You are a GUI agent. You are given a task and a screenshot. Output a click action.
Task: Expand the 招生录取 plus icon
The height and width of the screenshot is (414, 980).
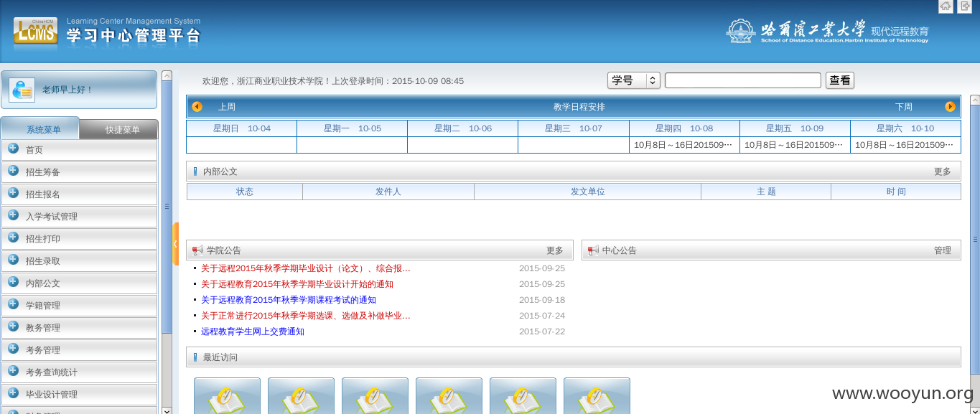(x=13, y=260)
